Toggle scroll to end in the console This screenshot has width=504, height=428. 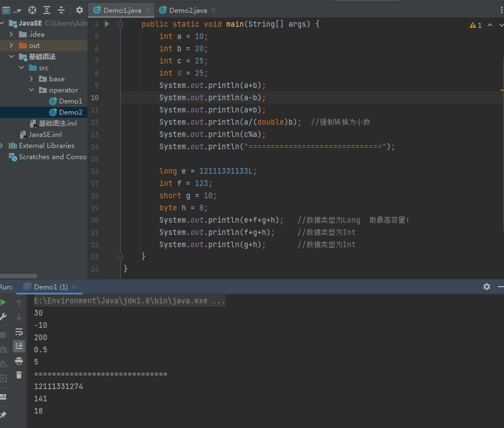click(x=19, y=346)
